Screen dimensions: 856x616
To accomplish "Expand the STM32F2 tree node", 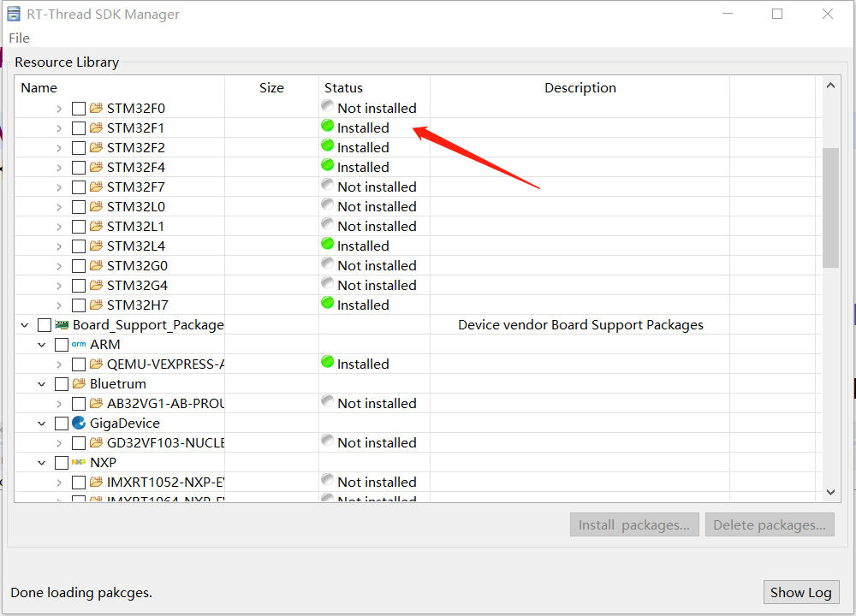I will click(59, 148).
